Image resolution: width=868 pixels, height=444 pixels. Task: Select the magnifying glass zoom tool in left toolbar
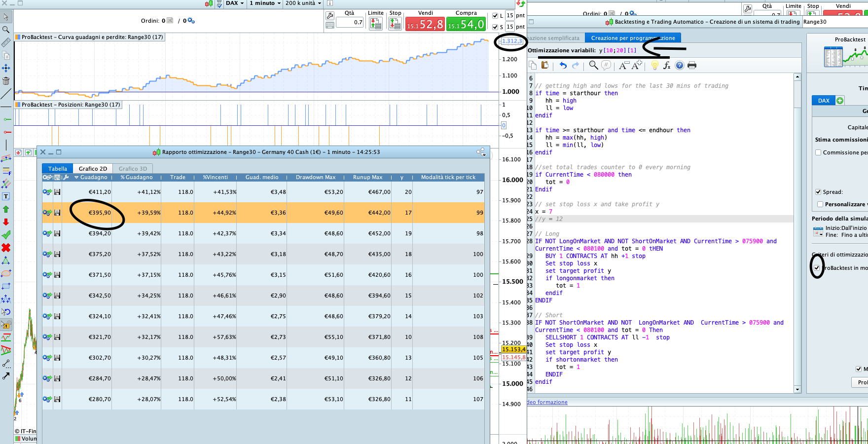(x=6, y=30)
